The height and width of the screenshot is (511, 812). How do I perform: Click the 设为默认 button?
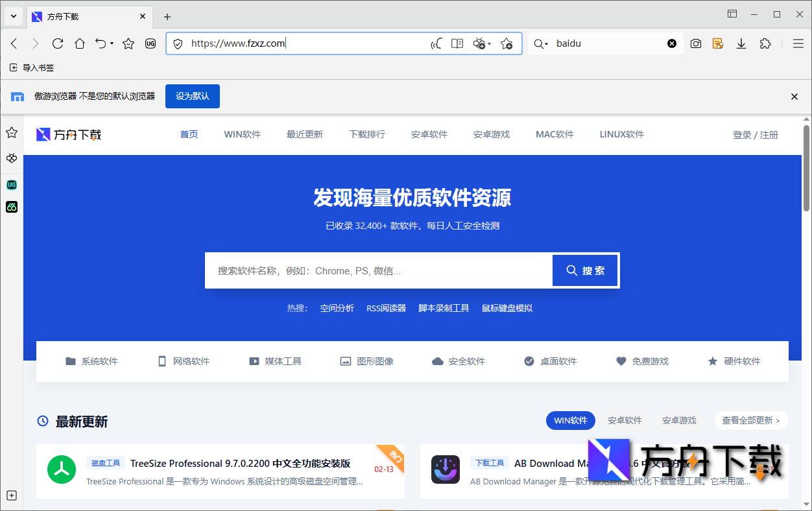[192, 95]
